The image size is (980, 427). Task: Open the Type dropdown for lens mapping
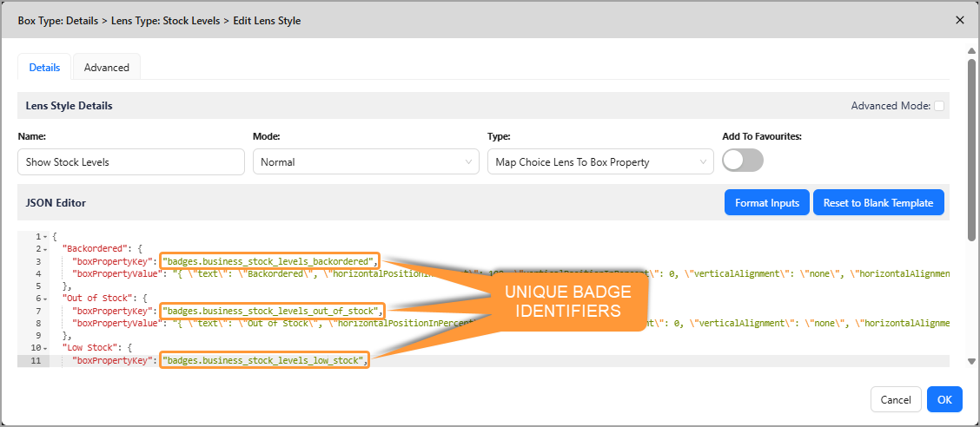click(599, 162)
